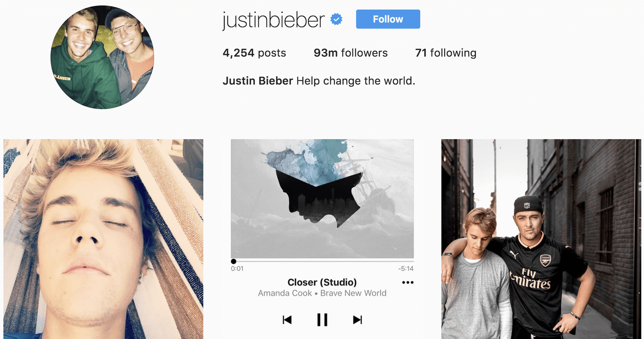This screenshot has height=339, width=644.
Task: Click the Justin Bieber bio name
Action: 258,81
